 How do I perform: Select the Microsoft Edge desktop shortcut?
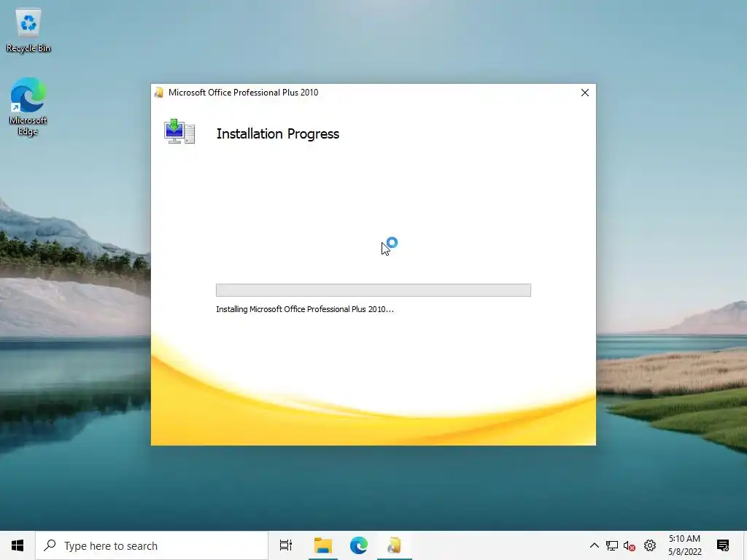28,106
